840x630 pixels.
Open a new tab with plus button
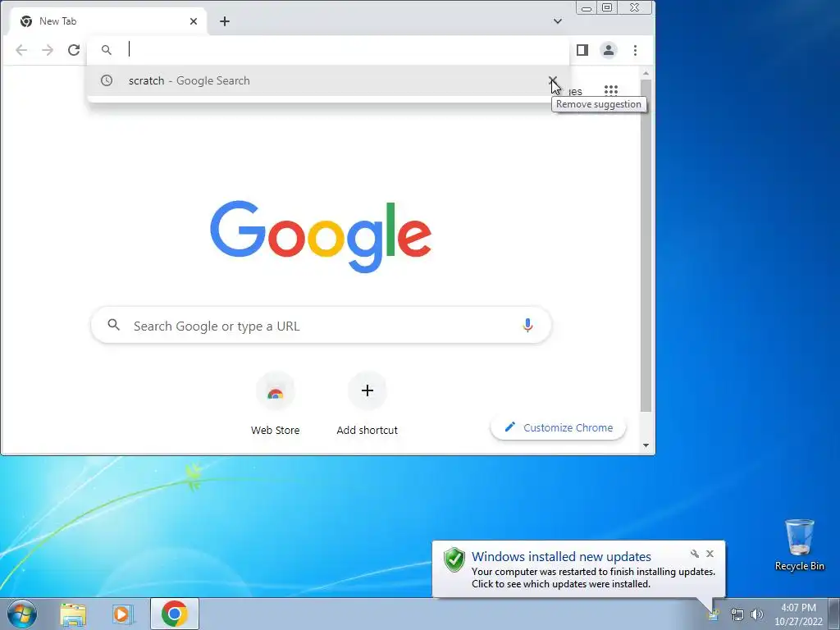(225, 21)
